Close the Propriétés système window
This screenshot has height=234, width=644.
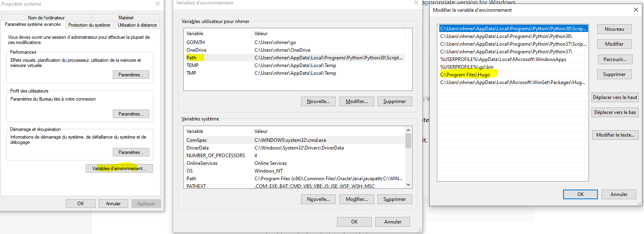[x=158, y=4]
